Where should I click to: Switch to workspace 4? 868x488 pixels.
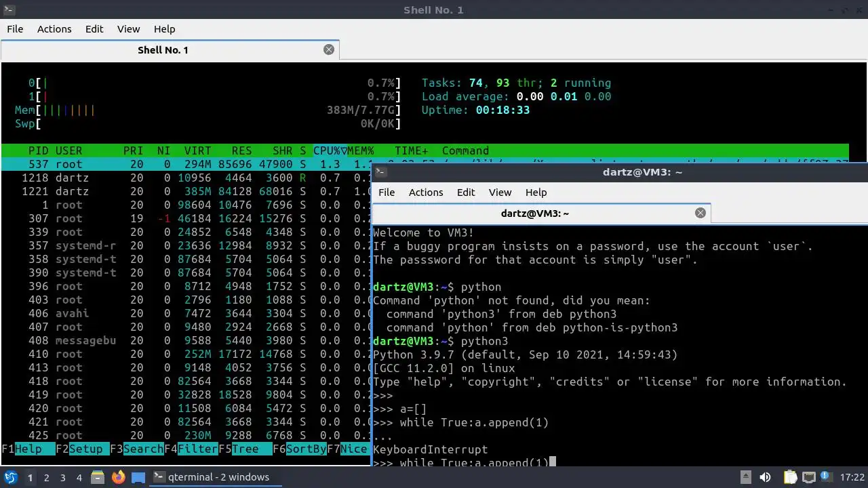[x=79, y=477]
